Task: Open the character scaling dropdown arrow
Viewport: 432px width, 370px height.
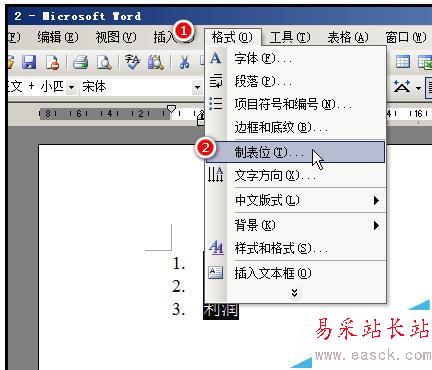Action: click(418, 88)
